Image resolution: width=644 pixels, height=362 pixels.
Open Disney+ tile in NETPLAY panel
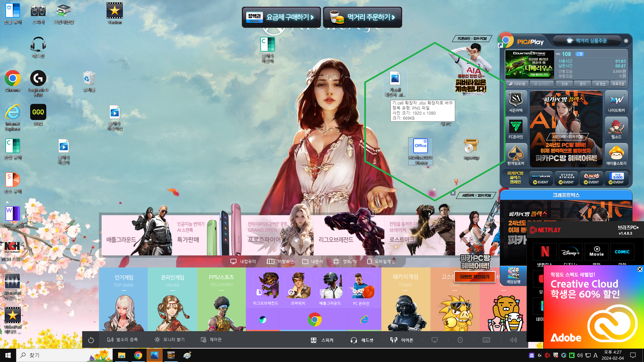[571, 252]
